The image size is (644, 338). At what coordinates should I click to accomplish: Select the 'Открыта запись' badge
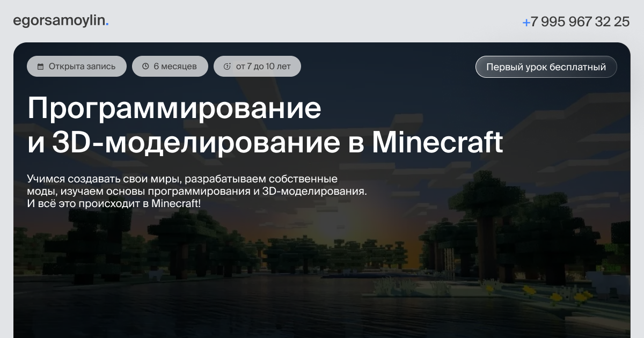point(77,67)
